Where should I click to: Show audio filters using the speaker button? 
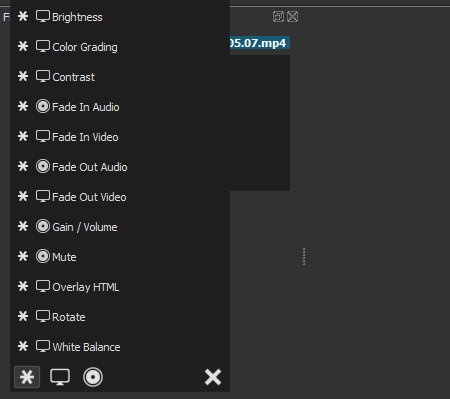coord(93,377)
